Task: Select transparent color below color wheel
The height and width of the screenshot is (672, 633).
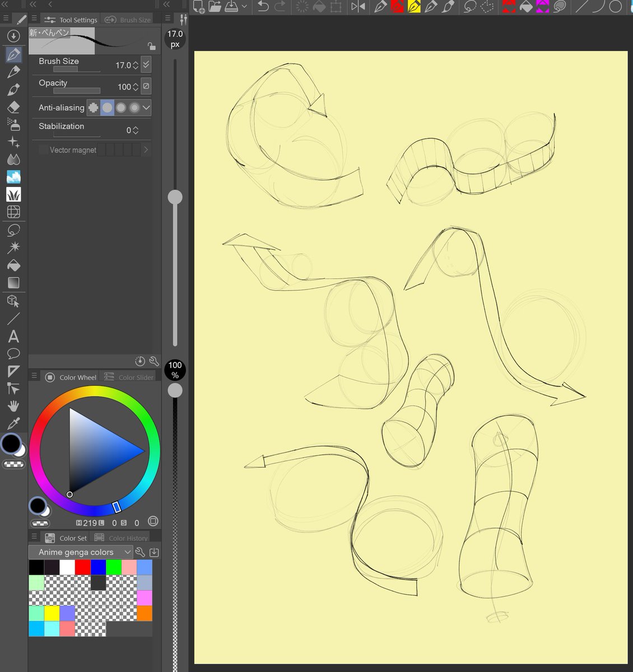Action: (40, 524)
